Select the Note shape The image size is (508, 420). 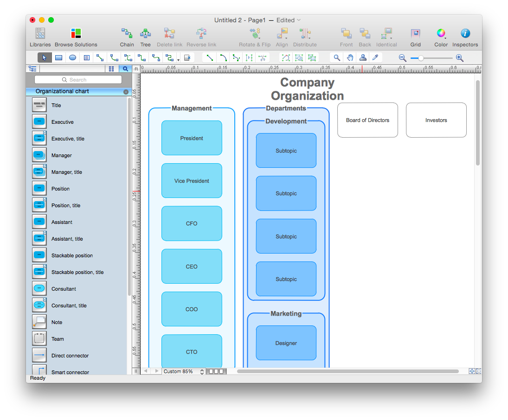pyautogui.click(x=39, y=322)
